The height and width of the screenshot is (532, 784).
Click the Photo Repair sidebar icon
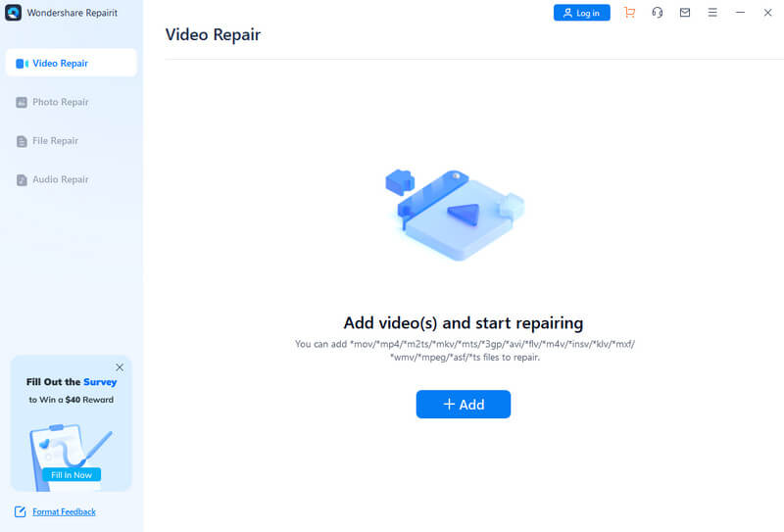[x=22, y=102]
